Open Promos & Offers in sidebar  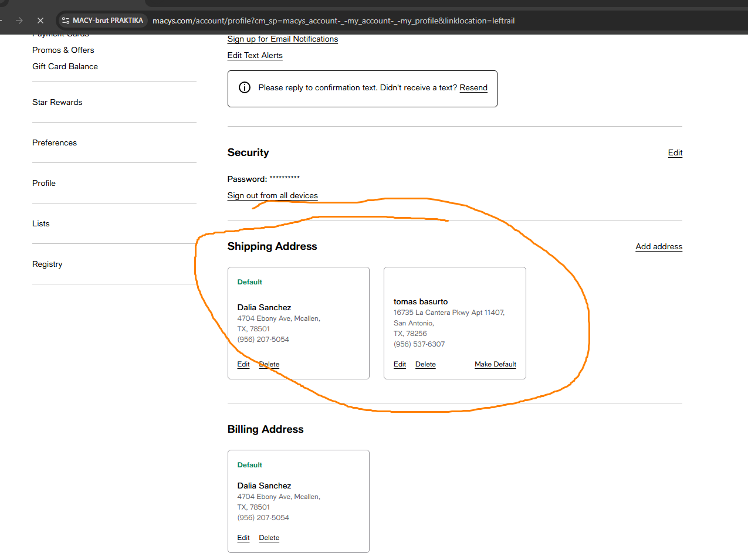coord(63,50)
